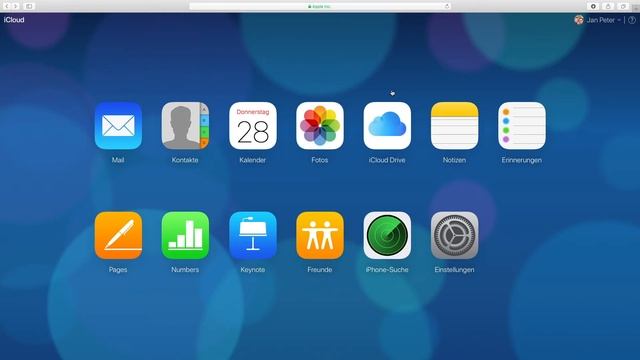This screenshot has height=360, width=640.
Task: Open the iCloud Drive cloud icon
Action: (x=387, y=126)
